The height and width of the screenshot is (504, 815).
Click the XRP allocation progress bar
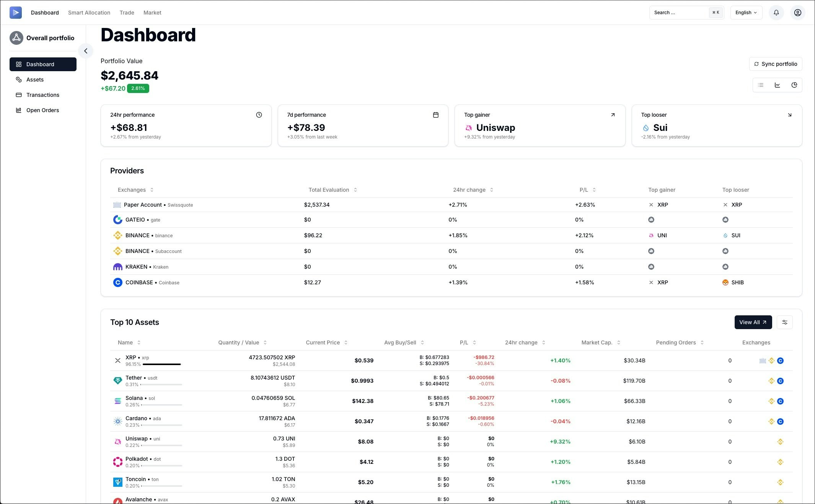pos(161,364)
